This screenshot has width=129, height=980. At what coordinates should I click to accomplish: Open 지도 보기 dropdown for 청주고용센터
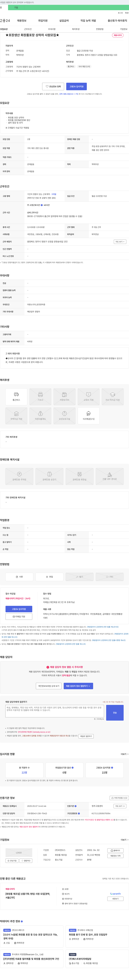click(x=120, y=806)
